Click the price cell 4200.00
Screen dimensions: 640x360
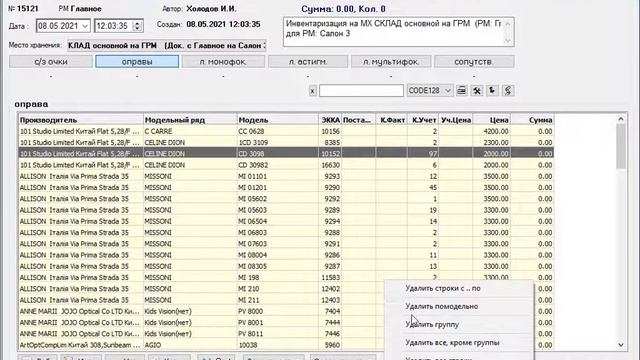pos(492,131)
